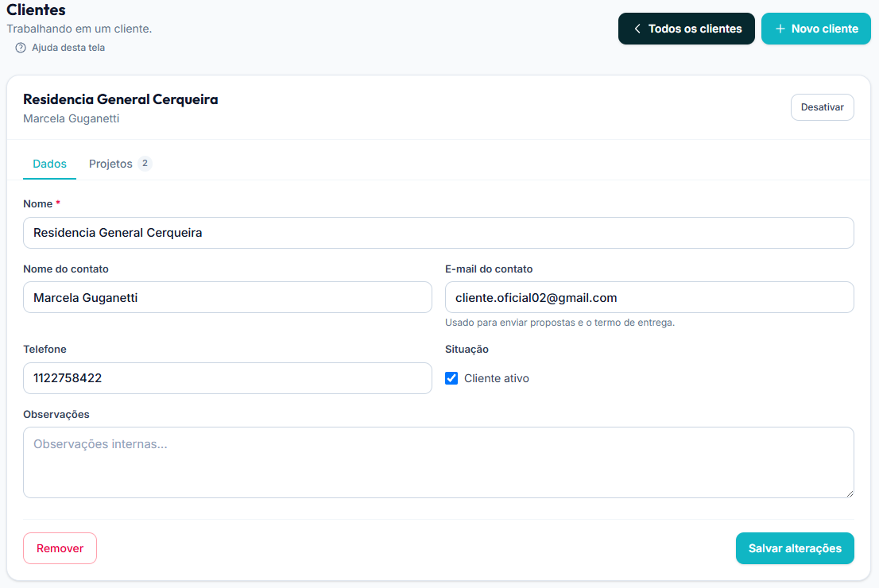Switch to the Dados tab
The width and height of the screenshot is (879, 588).
(x=49, y=164)
